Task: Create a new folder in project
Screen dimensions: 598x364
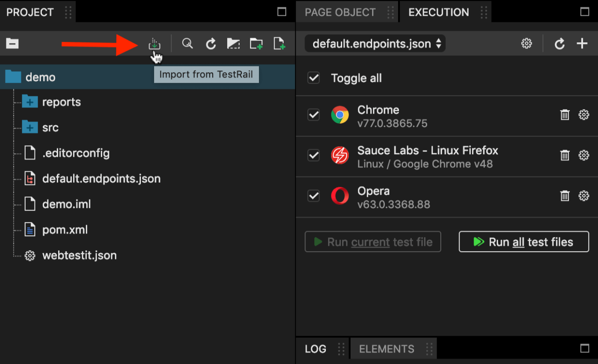Action: (256, 44)
